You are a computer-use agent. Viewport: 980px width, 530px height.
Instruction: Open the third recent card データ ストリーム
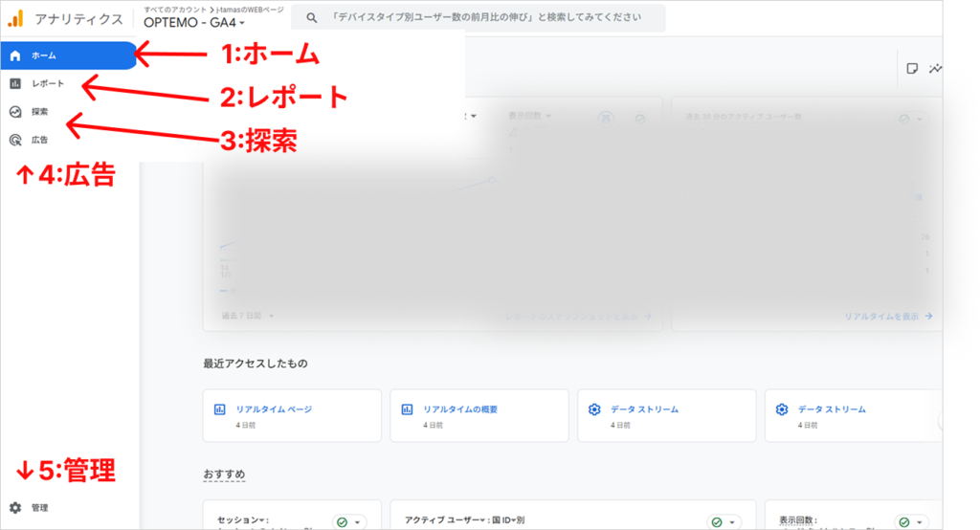point(667,415)
